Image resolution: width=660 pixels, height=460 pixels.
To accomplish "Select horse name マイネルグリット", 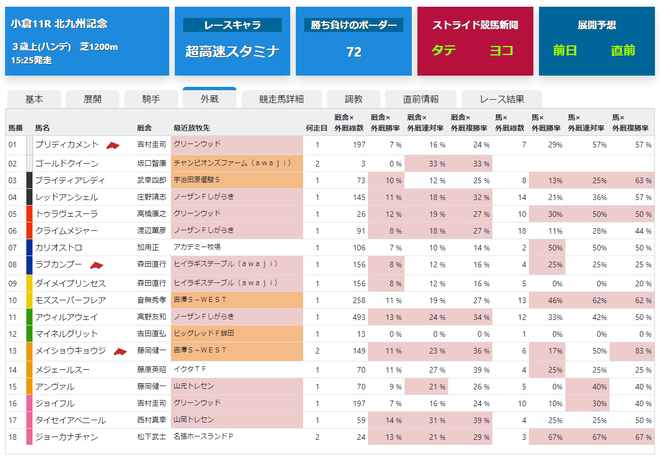I will (67, 334).
